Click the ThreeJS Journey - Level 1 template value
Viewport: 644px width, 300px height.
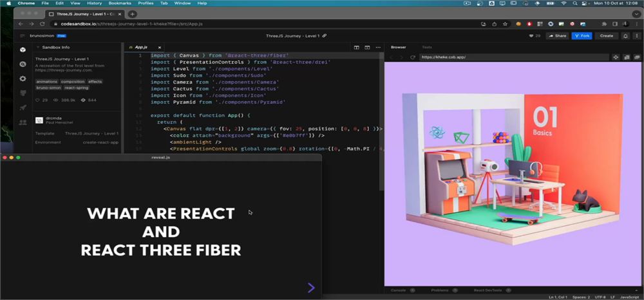coord(91,133)
